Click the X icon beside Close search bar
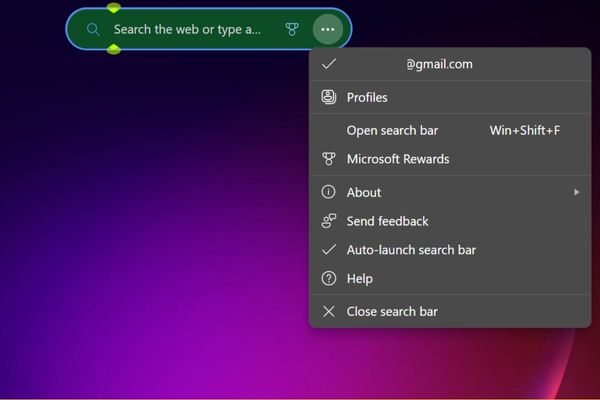The image size is (600, 400). (x=328, y=311)
